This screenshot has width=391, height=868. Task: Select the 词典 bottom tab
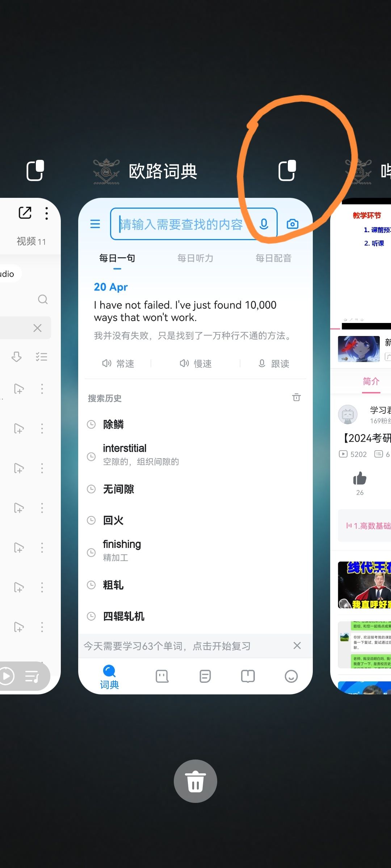[109, 677]
